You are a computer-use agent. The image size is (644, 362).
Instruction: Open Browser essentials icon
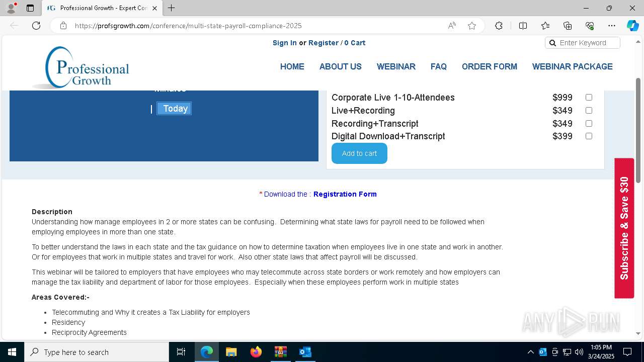(x=590, y=26)
